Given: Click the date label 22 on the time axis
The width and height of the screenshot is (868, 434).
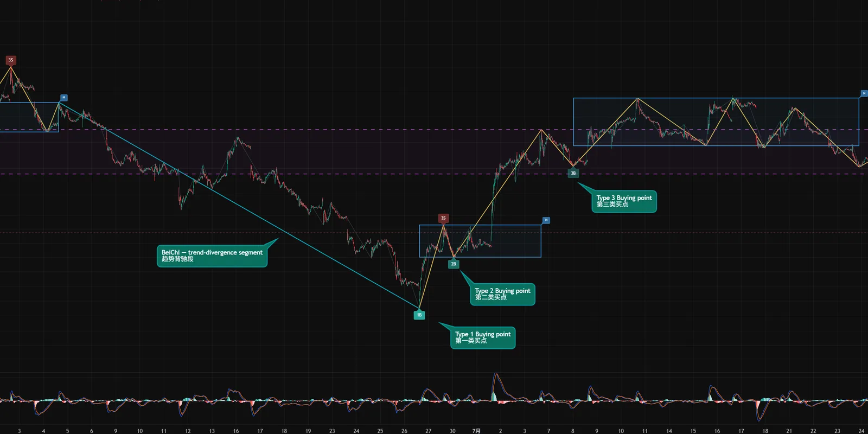Looking at the screenshot, I should tap(813, 431).
